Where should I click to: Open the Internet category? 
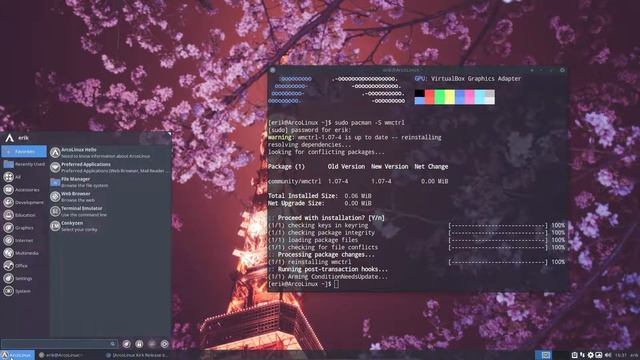24,240
